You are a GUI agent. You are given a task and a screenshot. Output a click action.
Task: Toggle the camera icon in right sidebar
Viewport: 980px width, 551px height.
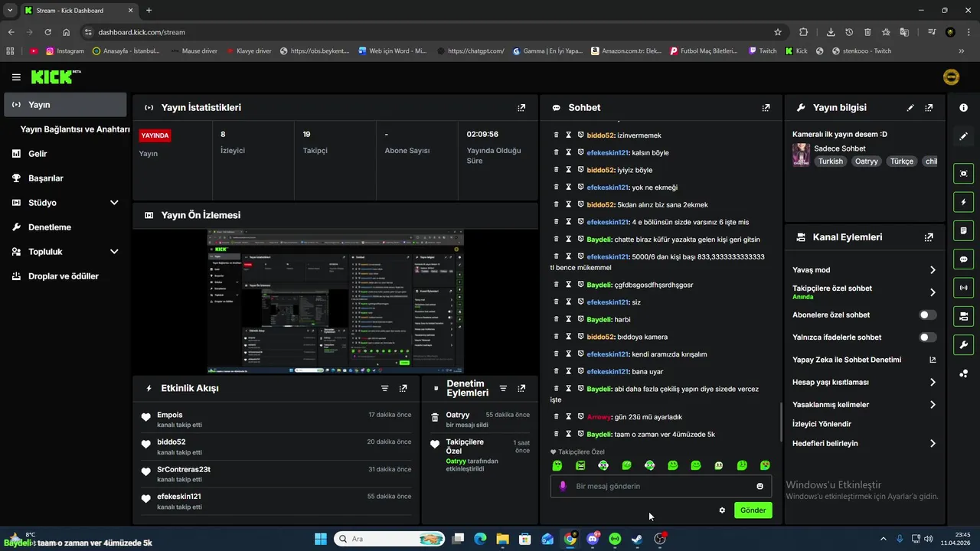[x=964, y=316]
